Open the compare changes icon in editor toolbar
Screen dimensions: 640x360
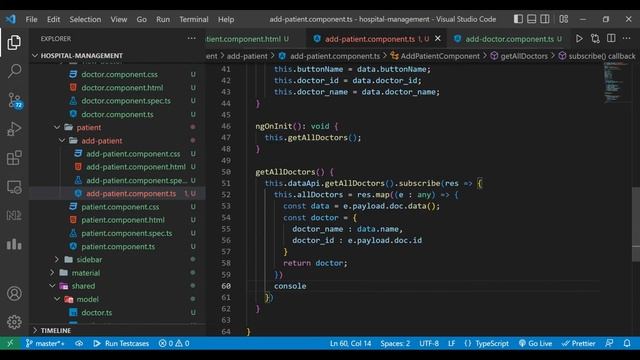pos(596,39)
